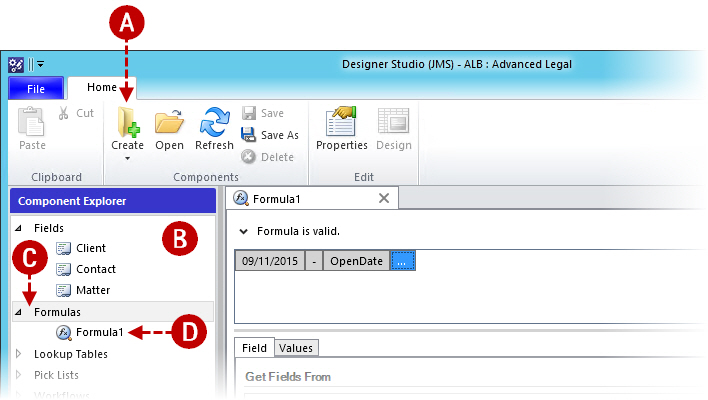Expand the Pick Lists node

click(x=18, y=375)
